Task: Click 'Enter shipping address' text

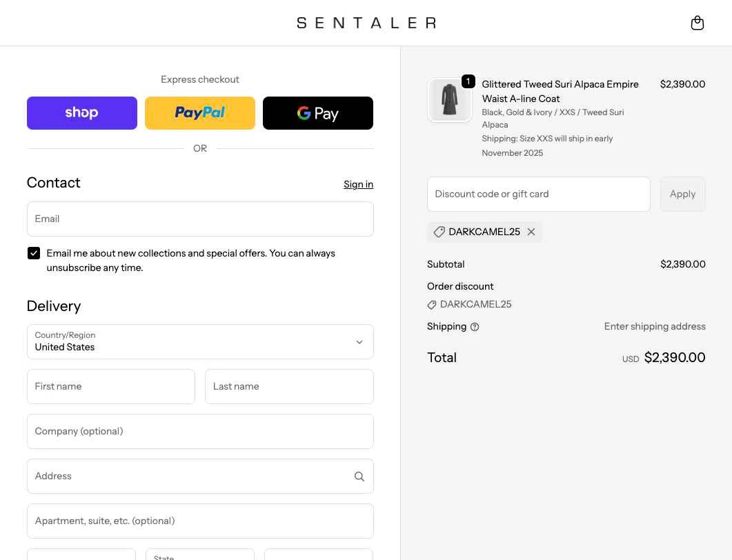Action: [655, 326]
